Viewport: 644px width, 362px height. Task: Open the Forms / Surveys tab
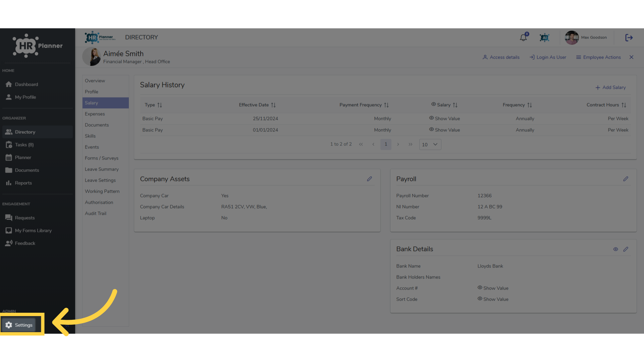[105, 158]
